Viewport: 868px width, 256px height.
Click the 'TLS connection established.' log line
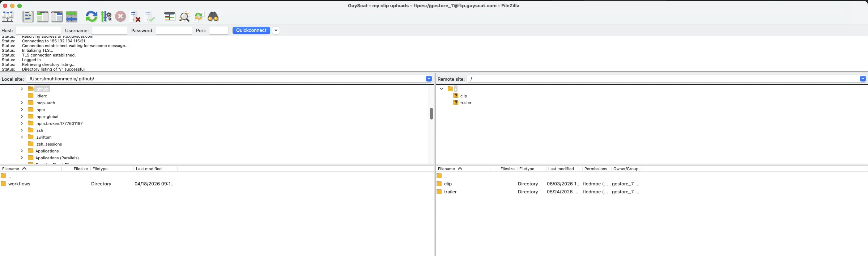49,55
